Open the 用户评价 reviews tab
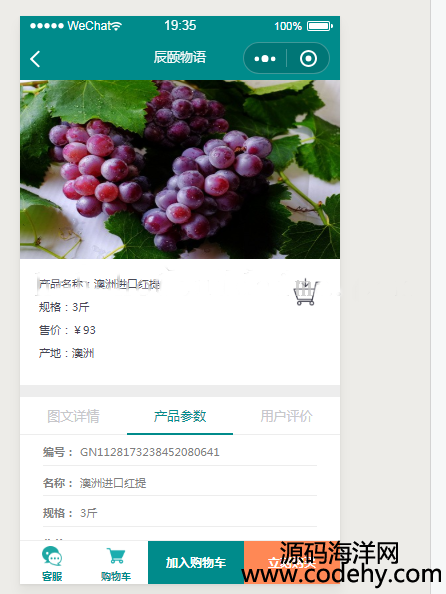Viewport: 446px width, 594px height. [x=286, y=416]
